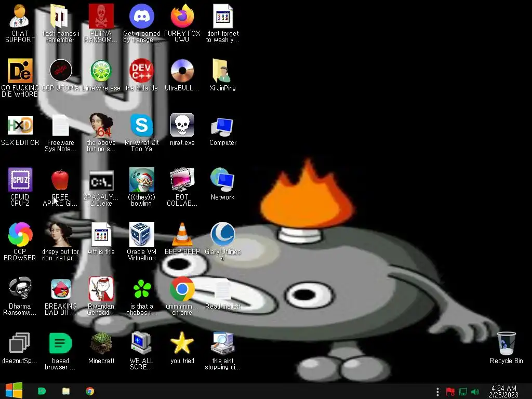Open the network status tray icon
Image resolution: width=532 pixels, height=399 pixels.
[x=463, y=392]
